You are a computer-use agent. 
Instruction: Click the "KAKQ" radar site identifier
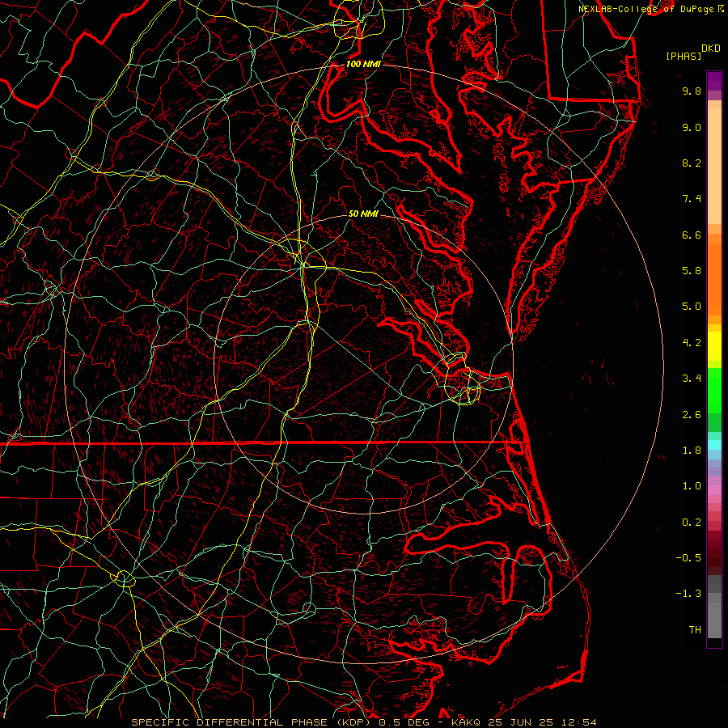click(x=467, y=722)
